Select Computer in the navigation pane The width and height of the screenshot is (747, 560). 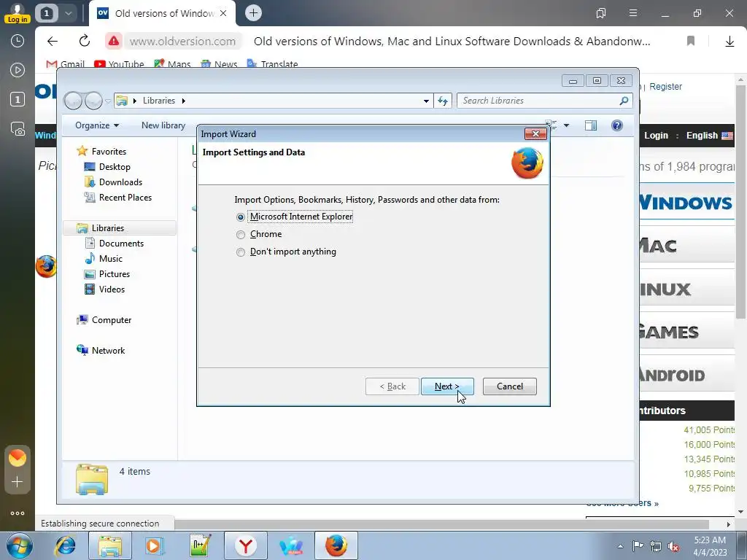click(x=111, y=320)
